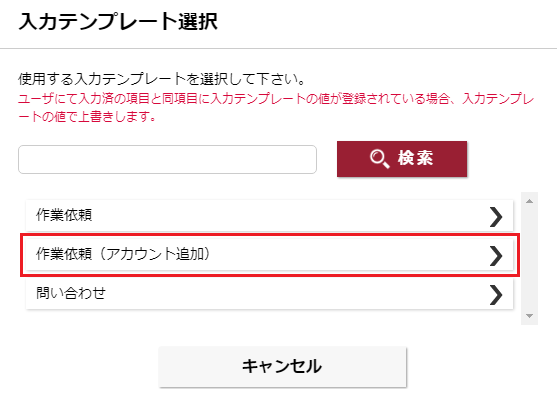Expand the first 作業依頼 list row
557x408 pixels.
click(x=270, y=216)
